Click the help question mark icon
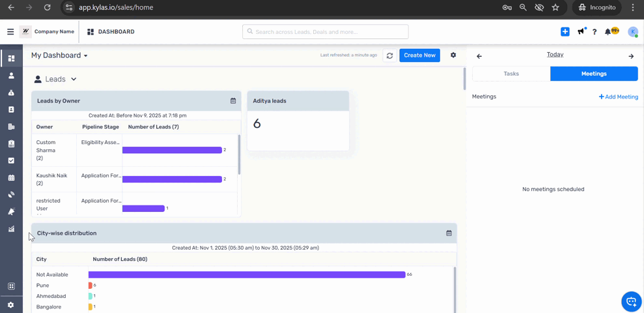Screen dimensions: 644x313 [594, 31]
